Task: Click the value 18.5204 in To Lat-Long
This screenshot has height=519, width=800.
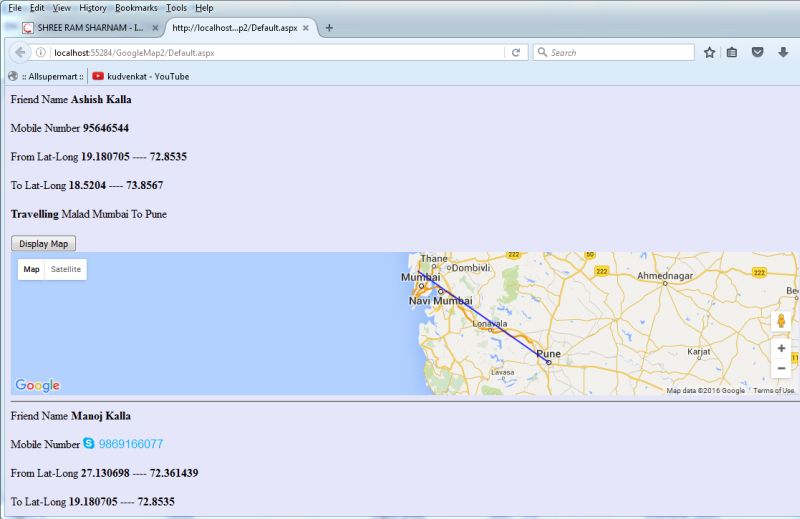Action: click(87, 185)
